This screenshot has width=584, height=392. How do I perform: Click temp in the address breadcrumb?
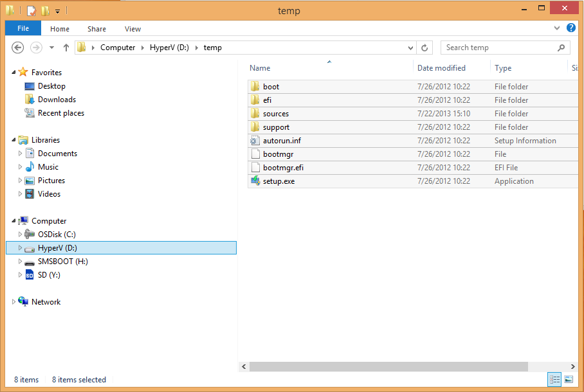click(x=213, y=48)
